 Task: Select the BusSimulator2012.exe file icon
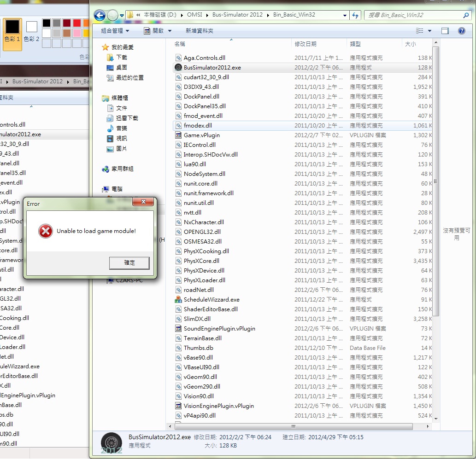(178, 68)
